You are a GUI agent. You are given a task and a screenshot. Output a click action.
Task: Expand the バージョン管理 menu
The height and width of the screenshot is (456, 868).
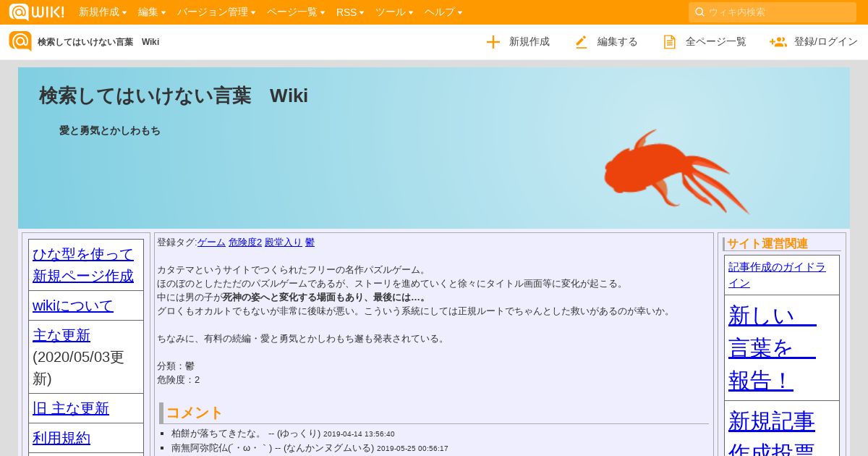coord(216,12)
